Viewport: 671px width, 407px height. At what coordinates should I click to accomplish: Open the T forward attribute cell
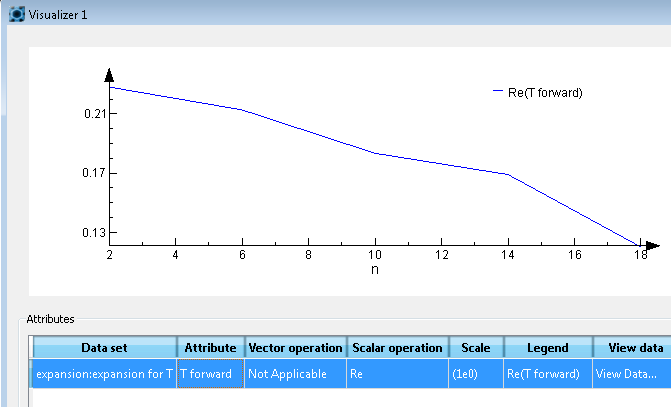coord(210,374)
